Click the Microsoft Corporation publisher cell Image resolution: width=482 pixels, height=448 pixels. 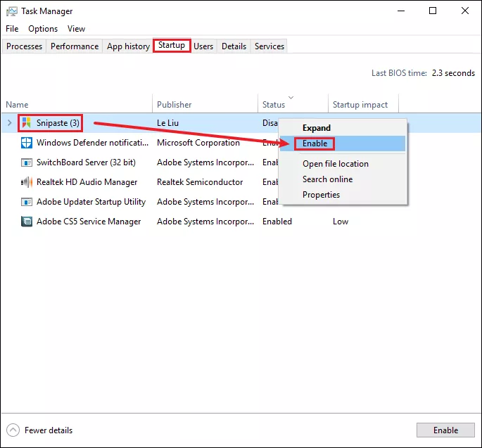click(x=198, y=143)
